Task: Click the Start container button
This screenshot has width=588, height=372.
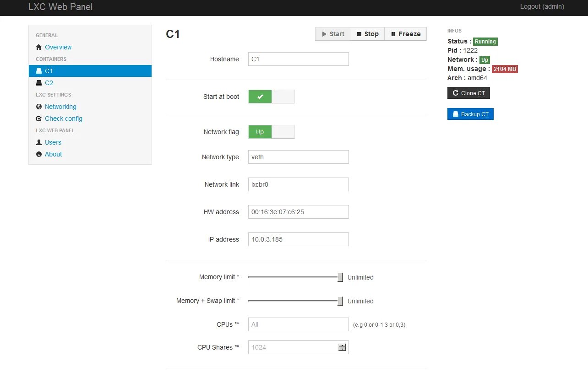Action: pos(333,34)
